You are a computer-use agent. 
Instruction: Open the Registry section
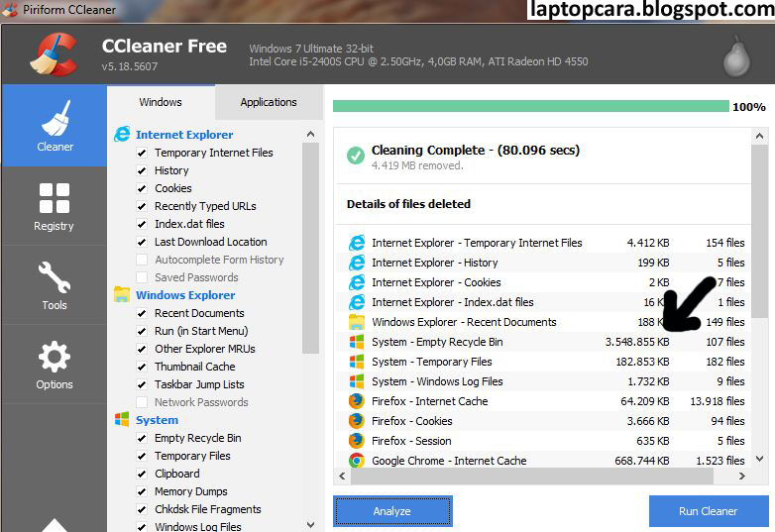click(x=55, y=206)
